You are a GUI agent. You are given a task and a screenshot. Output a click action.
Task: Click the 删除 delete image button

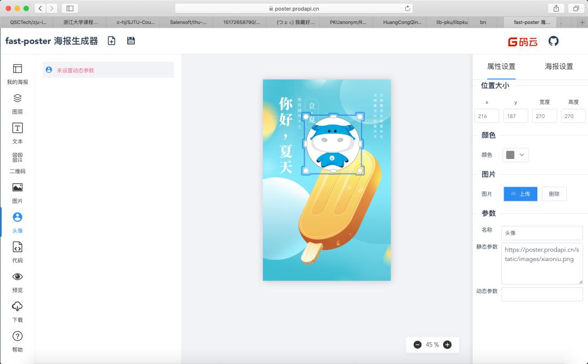coord(554,194)
